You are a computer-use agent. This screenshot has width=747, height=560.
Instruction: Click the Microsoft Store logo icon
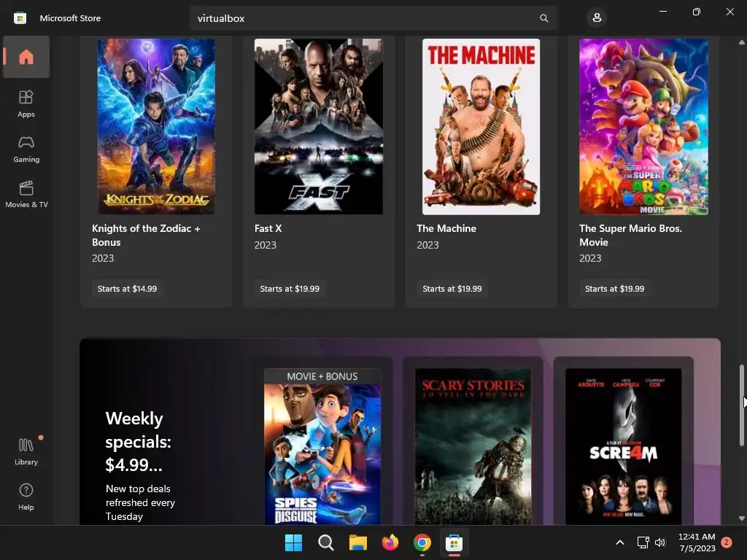[20, 18]
